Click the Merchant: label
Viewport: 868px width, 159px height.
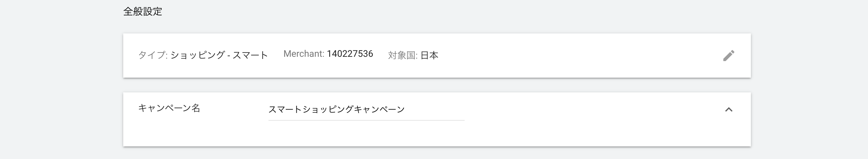[x=304, y=54]
